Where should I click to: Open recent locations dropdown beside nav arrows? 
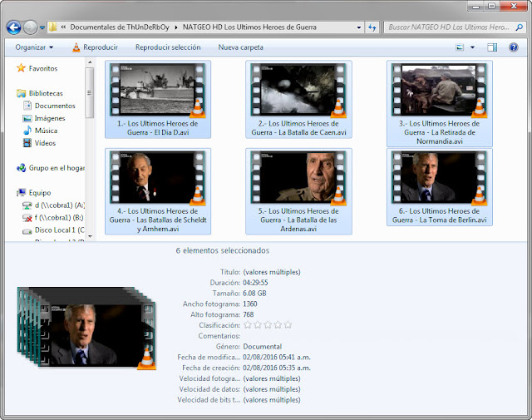(x=42, y=27)
